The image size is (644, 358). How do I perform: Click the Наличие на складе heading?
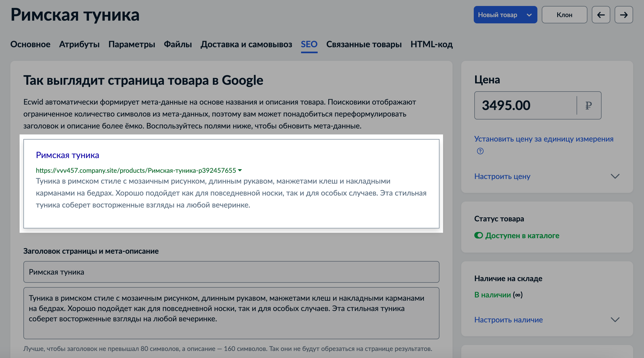508,278
